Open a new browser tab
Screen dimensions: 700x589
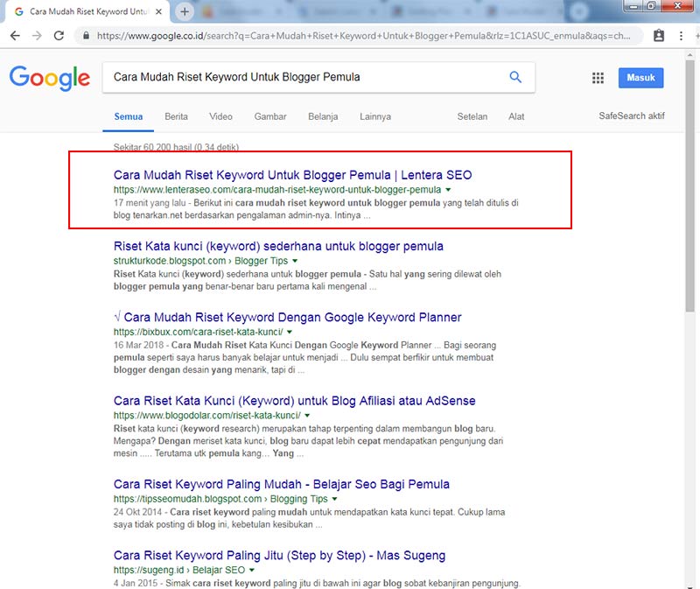point(185,12)
